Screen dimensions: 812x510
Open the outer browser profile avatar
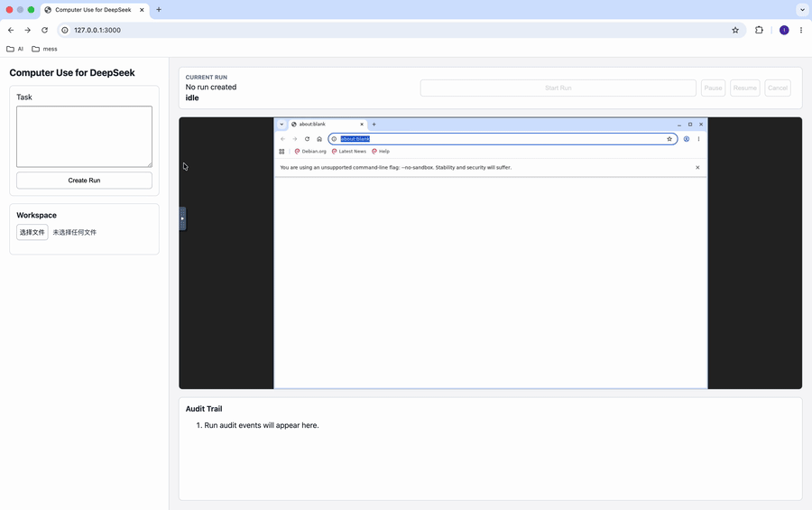pos(784,30)
